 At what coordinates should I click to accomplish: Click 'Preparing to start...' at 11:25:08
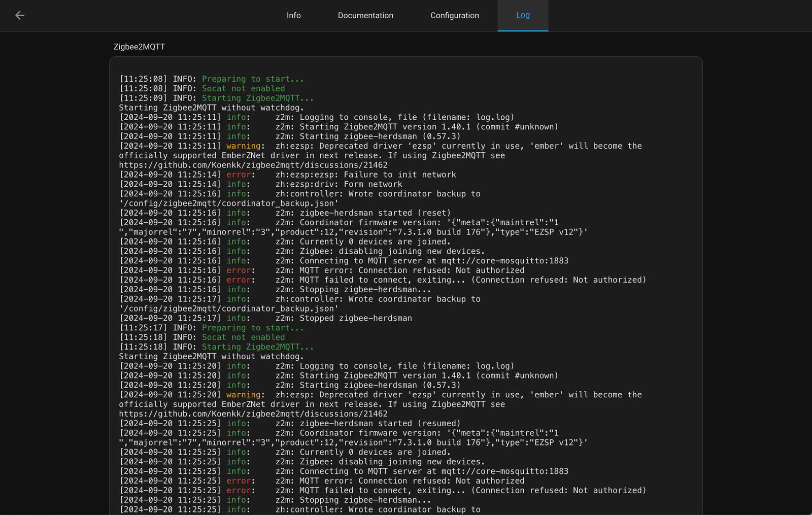tap(253, 79)
